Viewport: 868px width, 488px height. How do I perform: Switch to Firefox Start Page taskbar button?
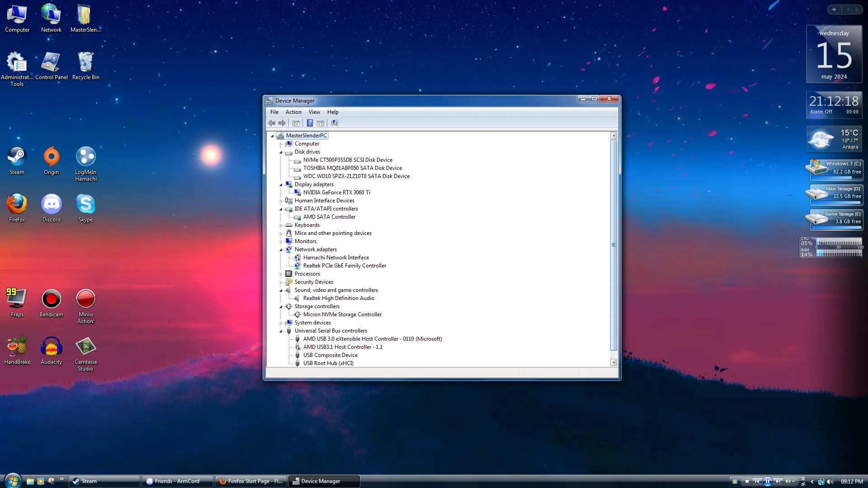[x=250, y=481]
